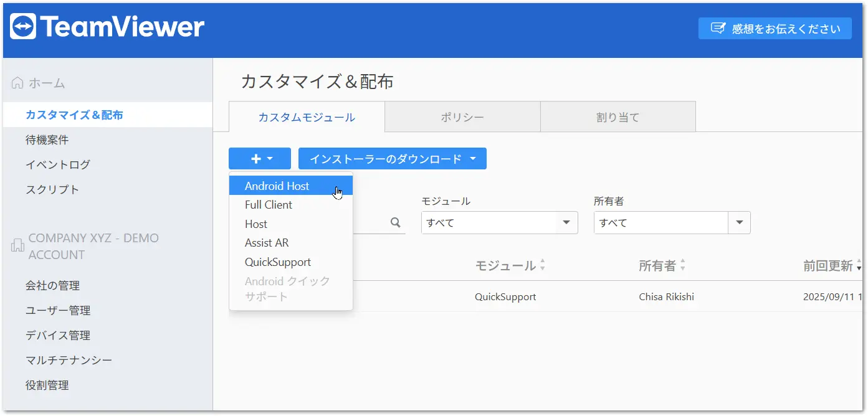Click the disabled Android クイックサポート entry

tap(291, 289)
